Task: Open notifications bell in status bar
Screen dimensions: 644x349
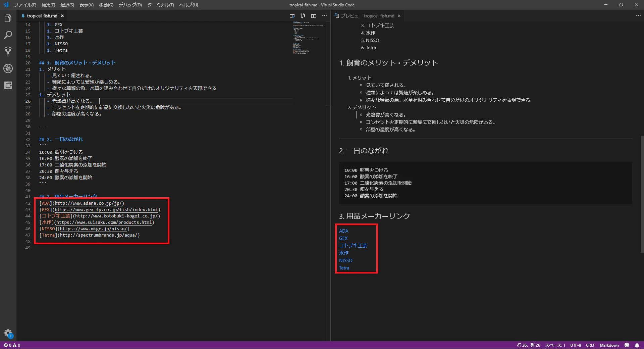Action: pos(637,345)
